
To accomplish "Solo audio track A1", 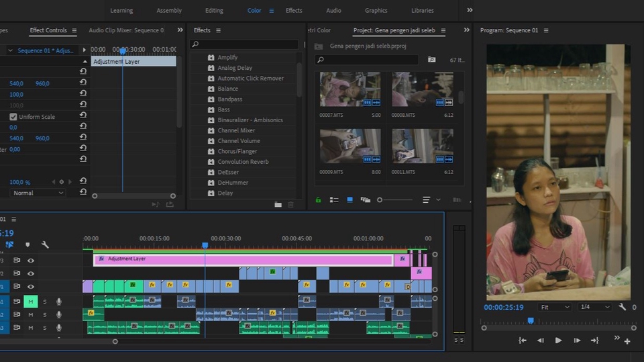I will (45, 302).
